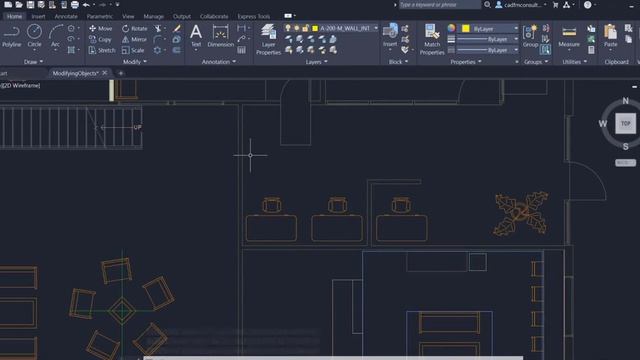Click the Hatch tool in Draw panel
Image resolution: width=640 pixels, height=360 pixels.
pyautogui.click(x=71, y=50)
